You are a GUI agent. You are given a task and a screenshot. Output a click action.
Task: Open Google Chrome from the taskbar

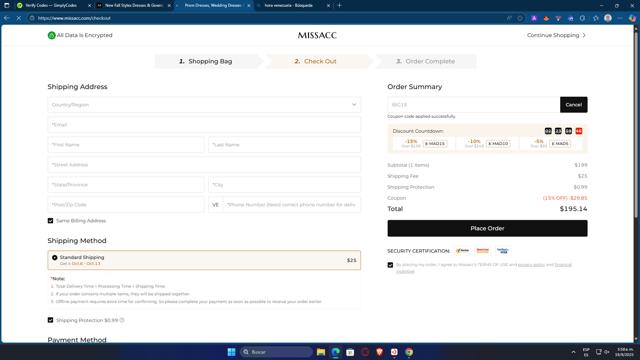point(409,352)
